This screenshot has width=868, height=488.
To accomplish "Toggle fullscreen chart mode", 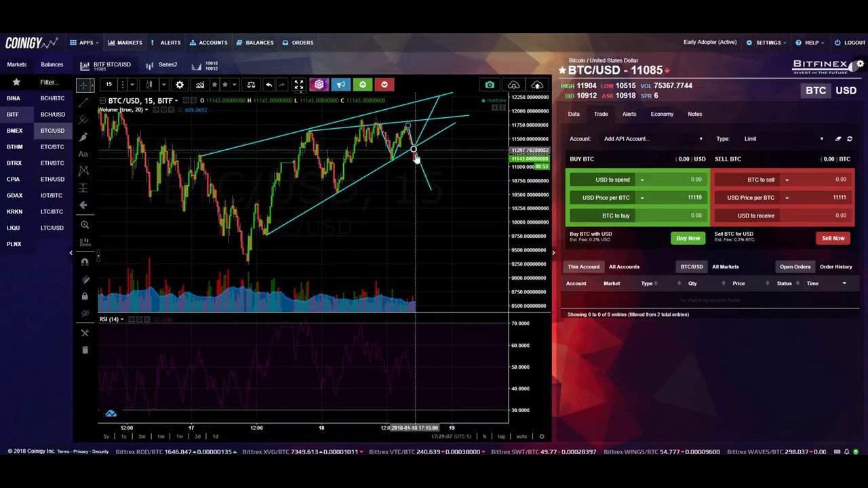I will (x=298, y=85).
